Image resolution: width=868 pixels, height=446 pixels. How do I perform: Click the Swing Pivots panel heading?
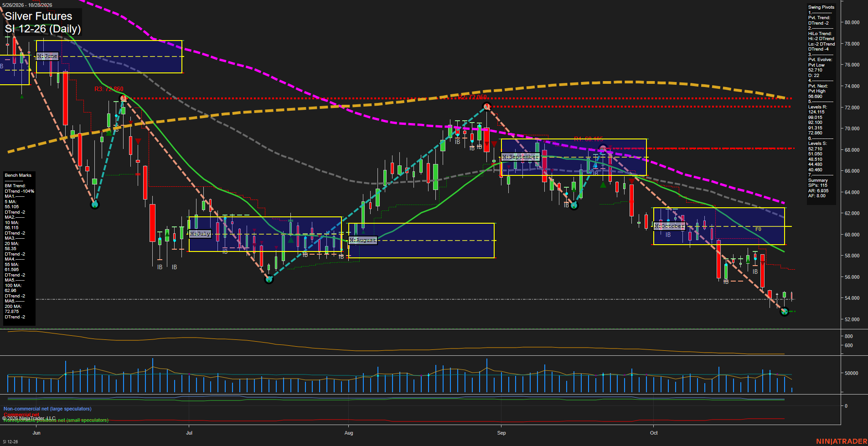pos(821,7)
